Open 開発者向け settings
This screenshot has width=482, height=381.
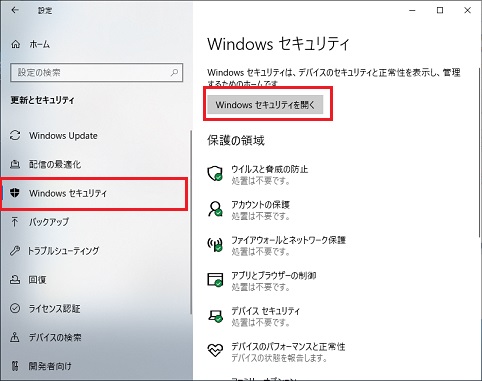tap(95, 366)
